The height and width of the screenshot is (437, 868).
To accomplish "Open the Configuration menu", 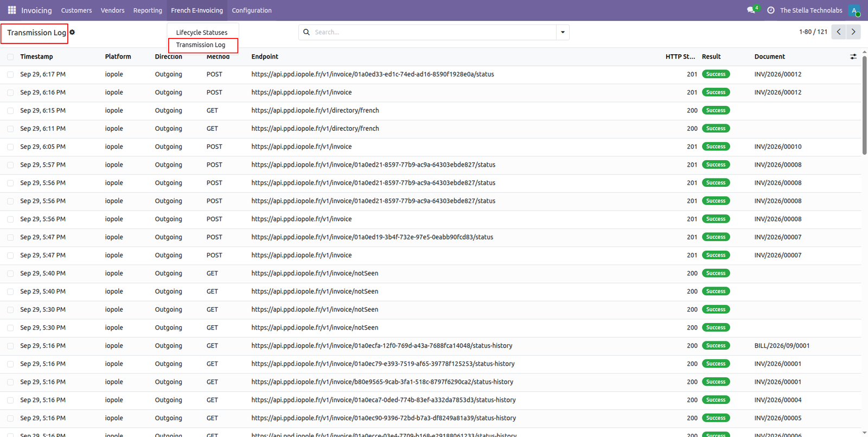I will pos(252,10).
